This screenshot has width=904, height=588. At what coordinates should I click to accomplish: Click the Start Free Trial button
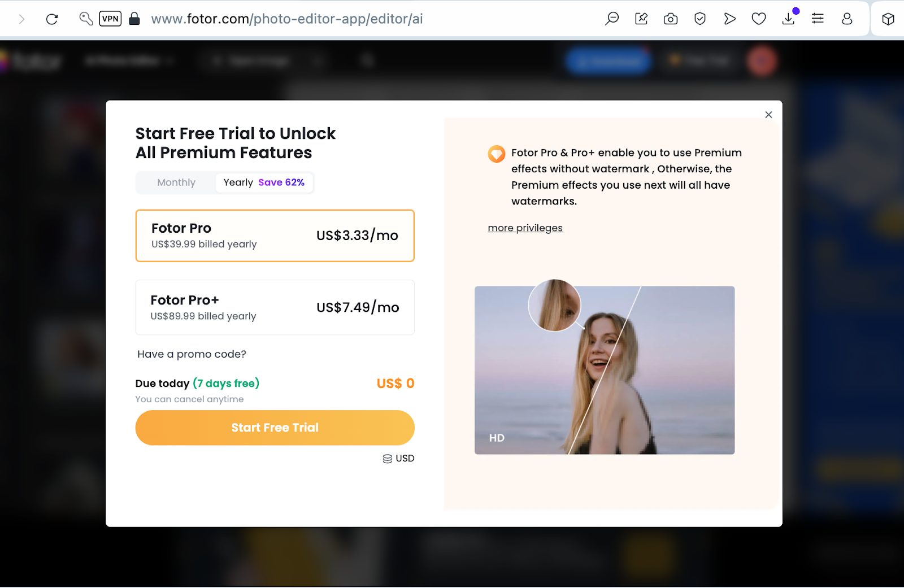(x=275, y=428)
